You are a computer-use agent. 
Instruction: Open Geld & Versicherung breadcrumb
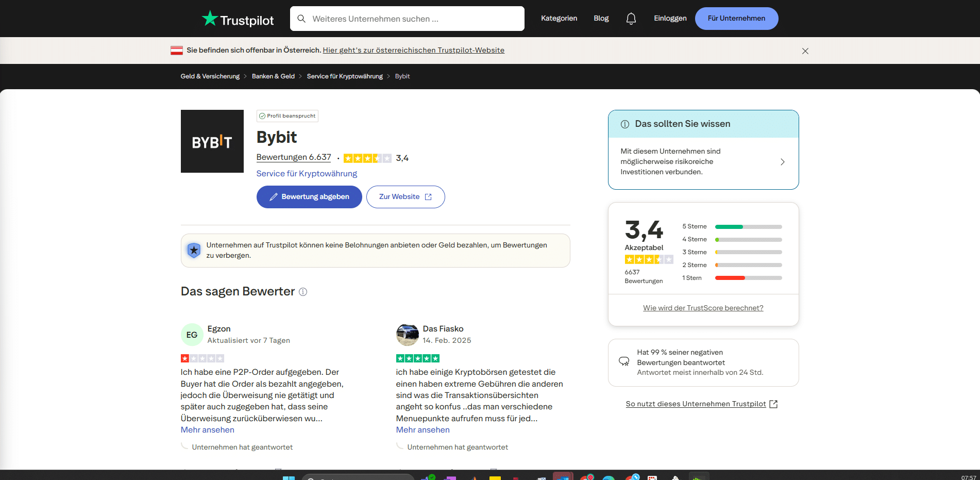point(210,76)
